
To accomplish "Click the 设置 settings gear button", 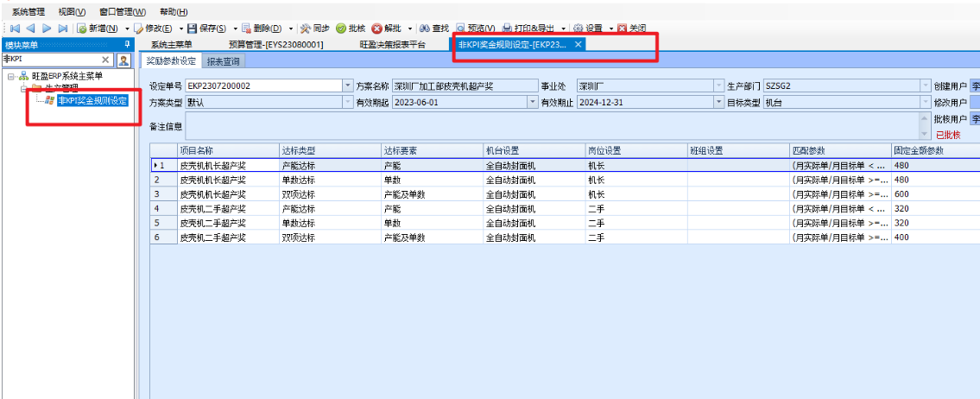I will click(x=587, y=28).
